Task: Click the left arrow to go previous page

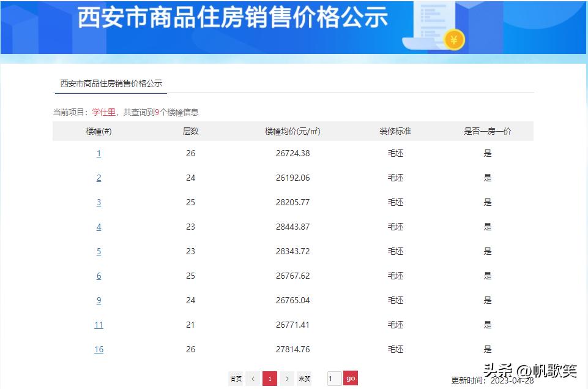Action: [x=253, y=379]
